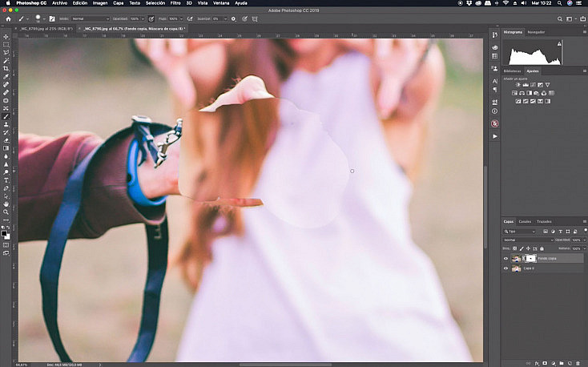The height and width of the screenshot is (367, 588).
Task: Toggle lock transparent pixels
Action: tap(515, 248)
